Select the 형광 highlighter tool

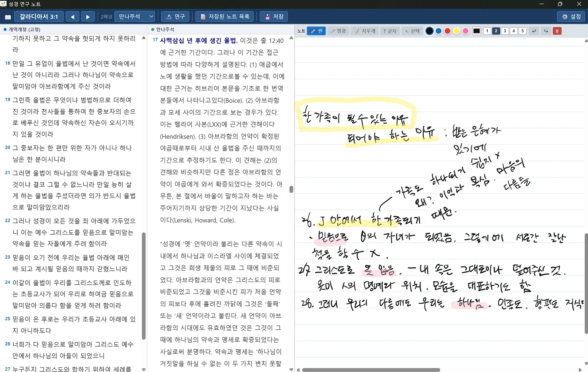click(x=338, y=31)
